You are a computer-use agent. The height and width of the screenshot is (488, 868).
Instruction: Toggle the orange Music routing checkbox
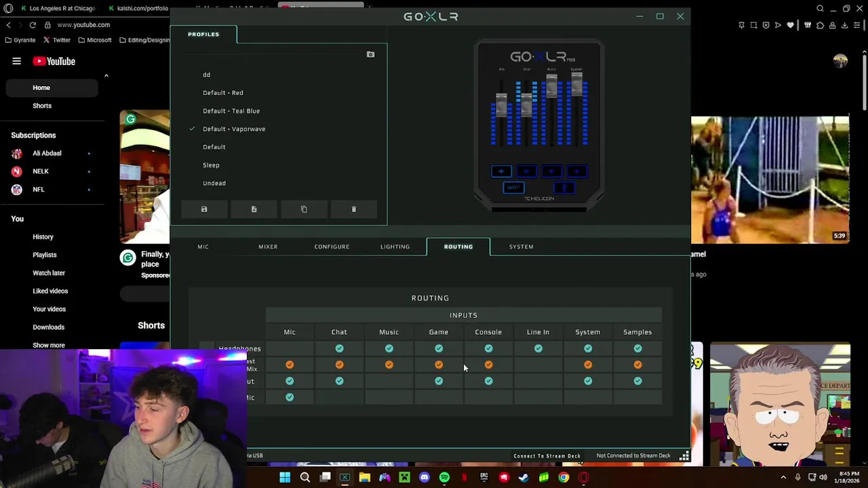point(389,365)
